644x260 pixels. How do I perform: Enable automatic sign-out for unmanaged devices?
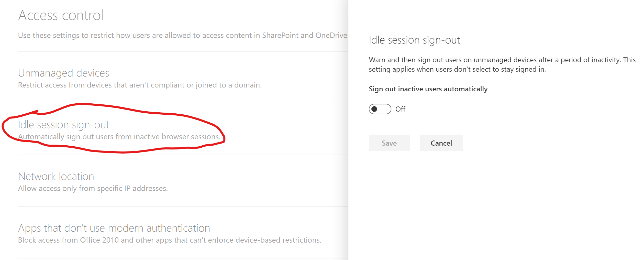click(x=380, y=109)
